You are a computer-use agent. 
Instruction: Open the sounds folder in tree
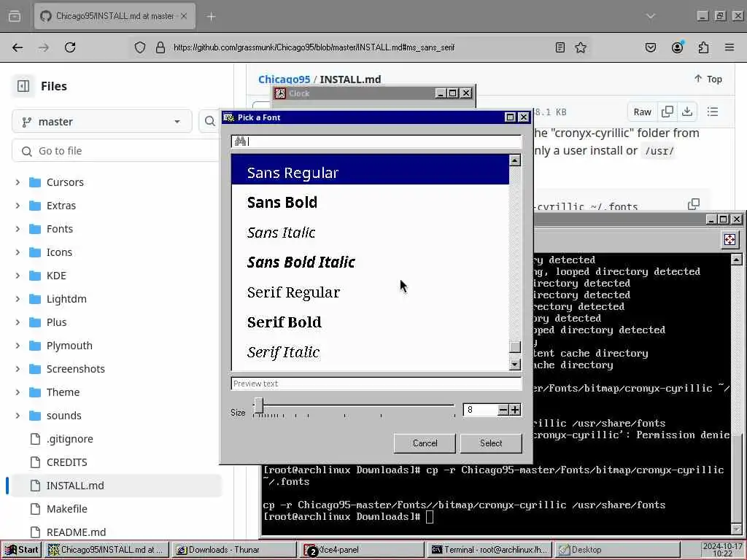(x=64, y=416)
